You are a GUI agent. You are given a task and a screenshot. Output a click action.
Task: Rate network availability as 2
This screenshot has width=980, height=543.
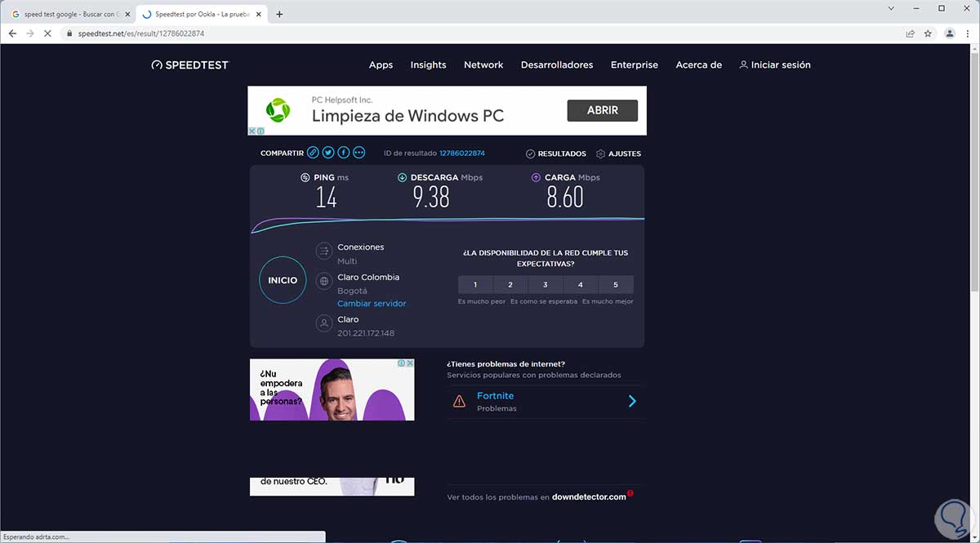pos(510,285)
